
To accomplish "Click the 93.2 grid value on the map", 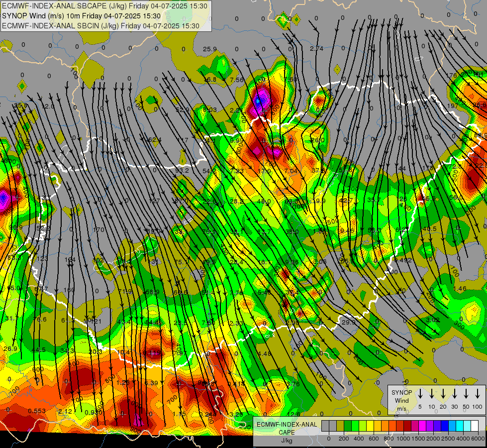I will pos(182,170).
